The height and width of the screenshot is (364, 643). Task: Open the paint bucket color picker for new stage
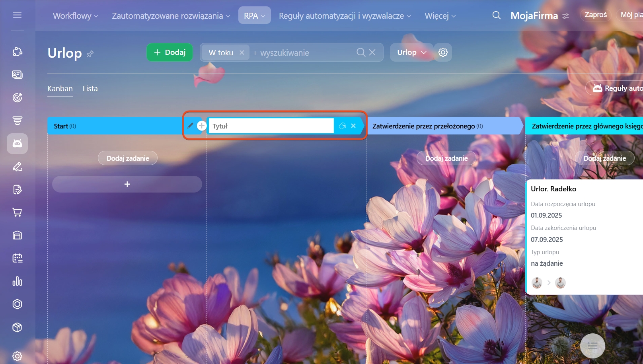(x=342, y=126)
